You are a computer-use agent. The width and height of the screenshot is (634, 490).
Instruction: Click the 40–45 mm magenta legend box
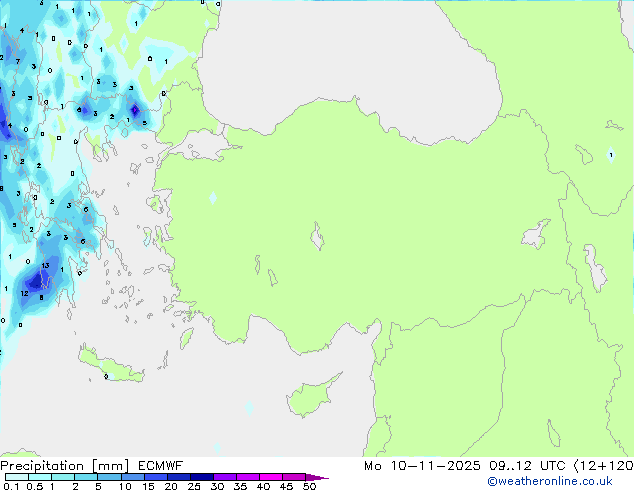click(x=271, y=477)
